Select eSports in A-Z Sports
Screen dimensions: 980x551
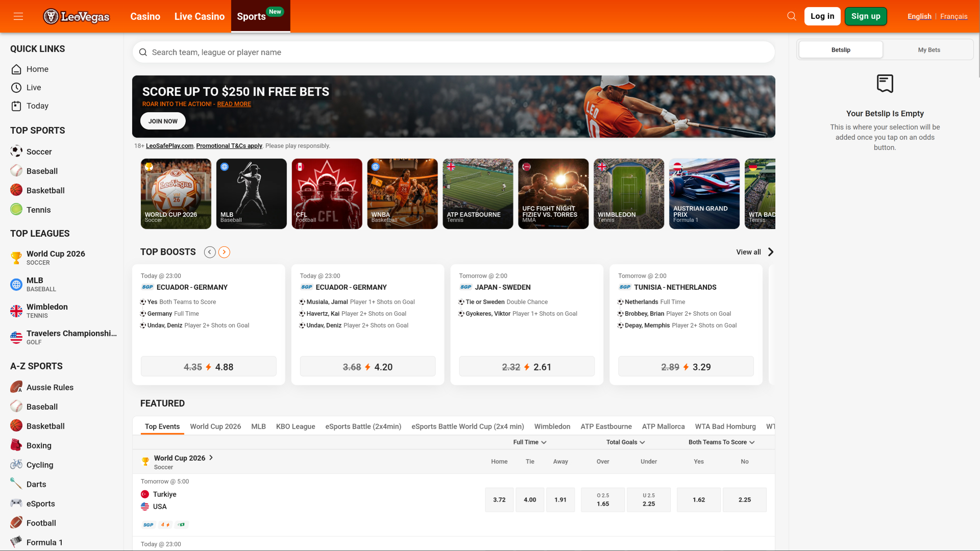(33, 504)
